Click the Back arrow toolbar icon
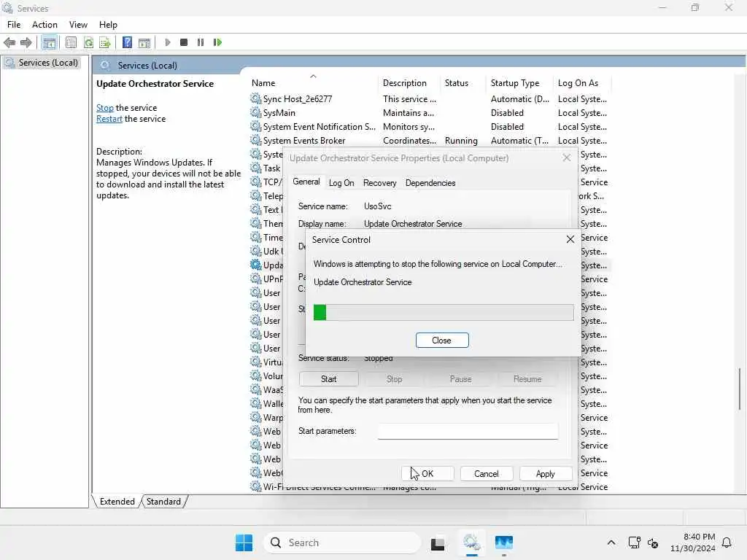This screenshot has width=747, height=560. tap(9, 42)
